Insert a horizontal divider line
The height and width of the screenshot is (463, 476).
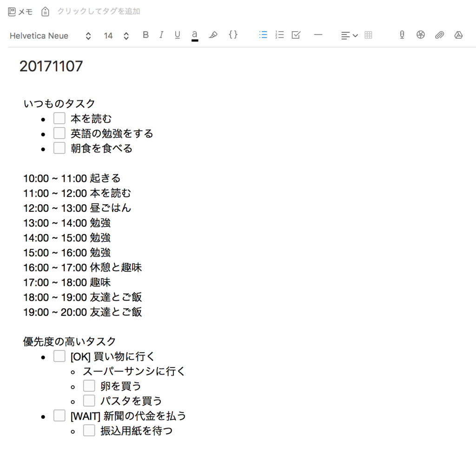pos(318,35)
